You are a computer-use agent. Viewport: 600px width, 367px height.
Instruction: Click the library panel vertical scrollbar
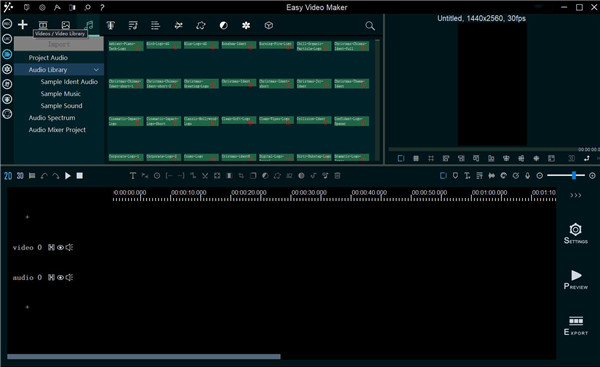(x=377, y=99)
